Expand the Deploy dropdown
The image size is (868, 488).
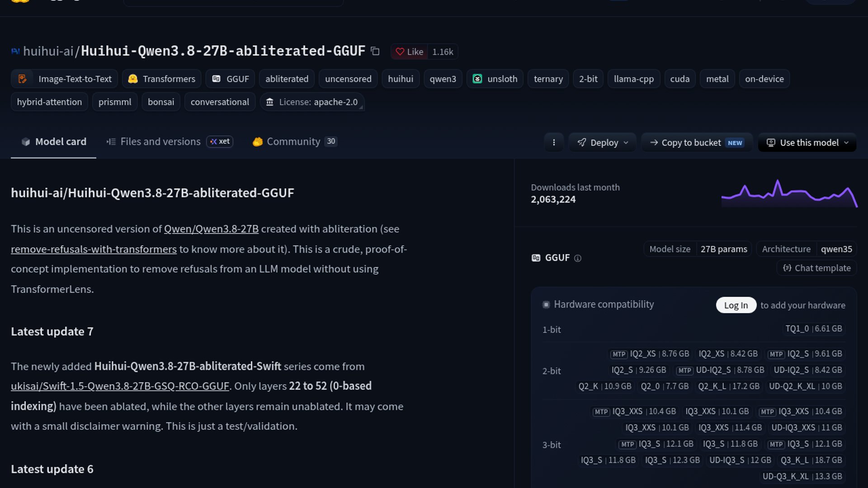point(602,142)
